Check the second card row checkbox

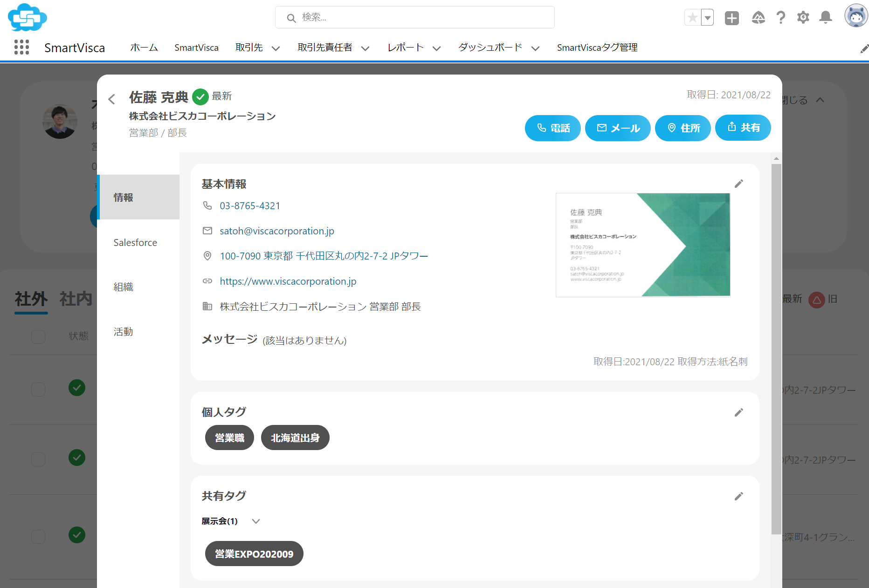[38, 459]
